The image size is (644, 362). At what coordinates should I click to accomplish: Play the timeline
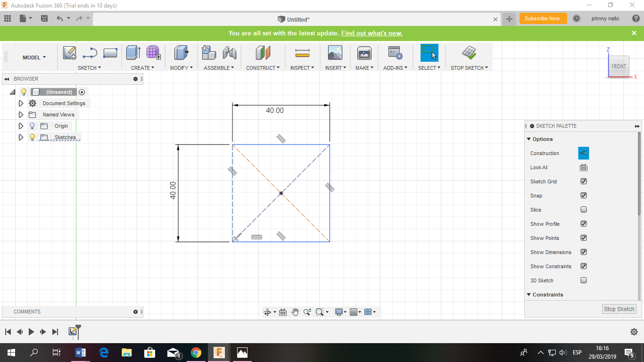[31, 332]
